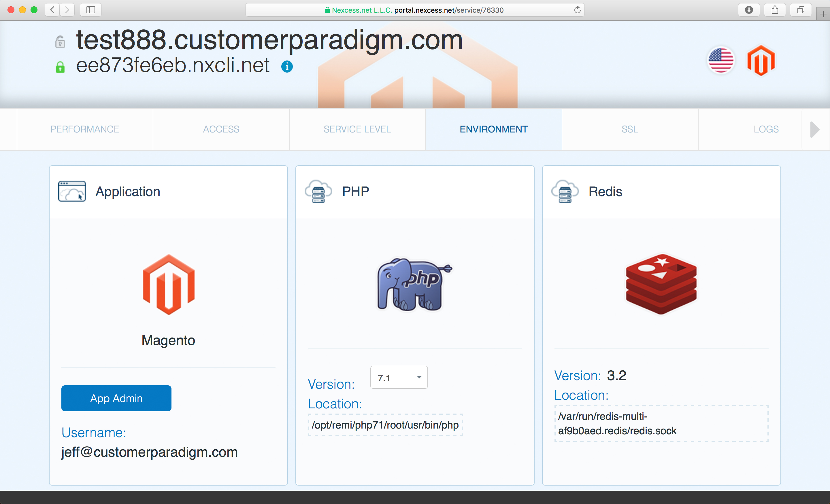Click the PHP card cloud server icon

(x=318, y=191)
